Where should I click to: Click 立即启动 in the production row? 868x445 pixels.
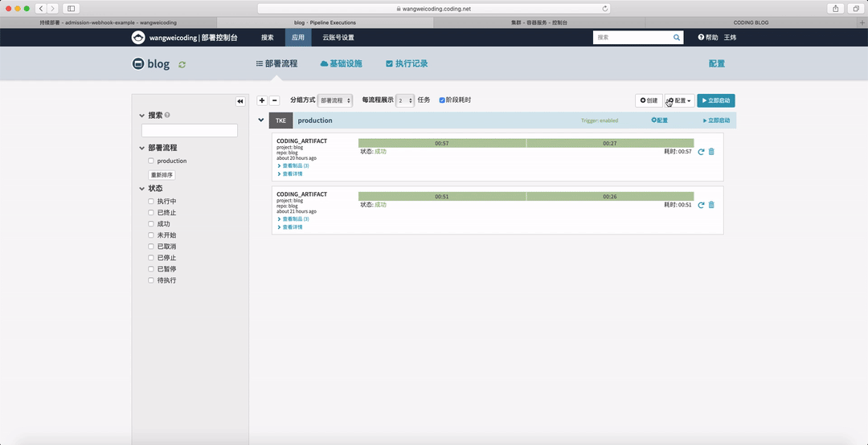pyautogui.click(x=716, y=120)
